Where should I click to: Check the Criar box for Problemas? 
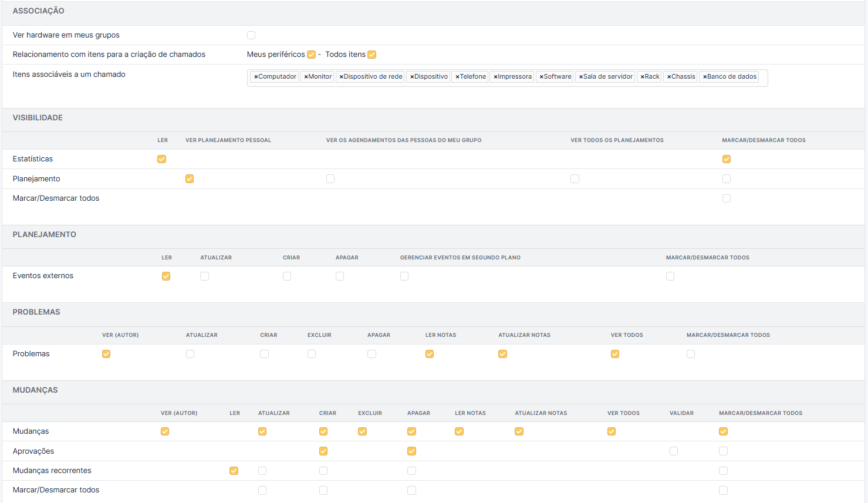click(264, 354)
